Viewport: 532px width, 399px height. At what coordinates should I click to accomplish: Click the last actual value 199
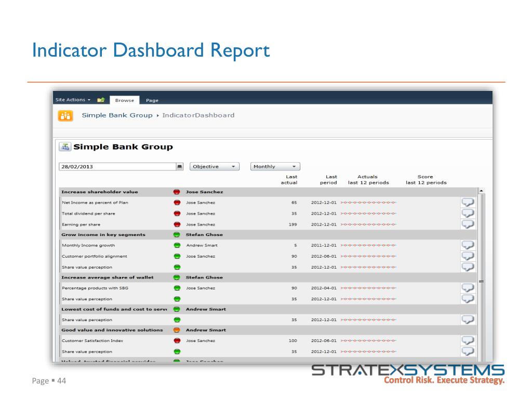pyautogui.click(x=293, y=224)
